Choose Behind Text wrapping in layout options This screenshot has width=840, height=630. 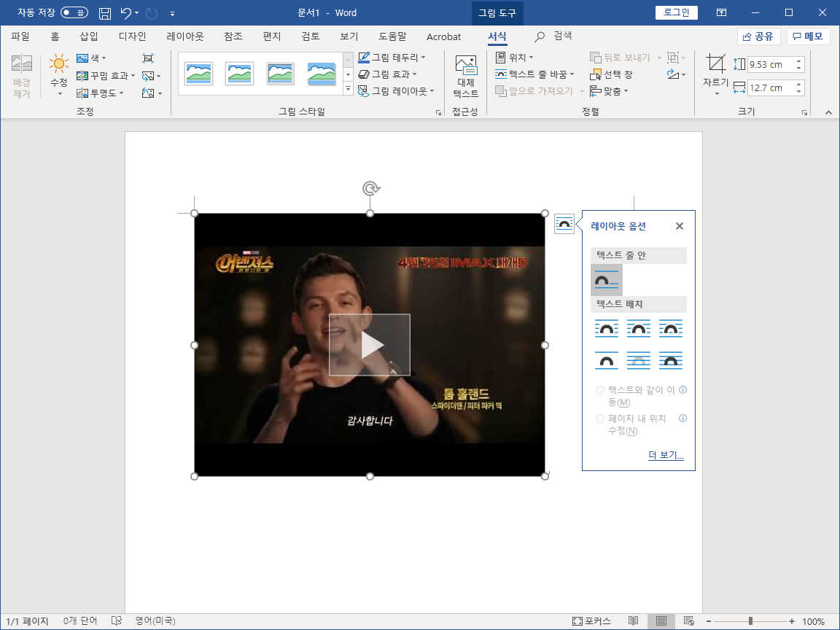coord(639,360)
